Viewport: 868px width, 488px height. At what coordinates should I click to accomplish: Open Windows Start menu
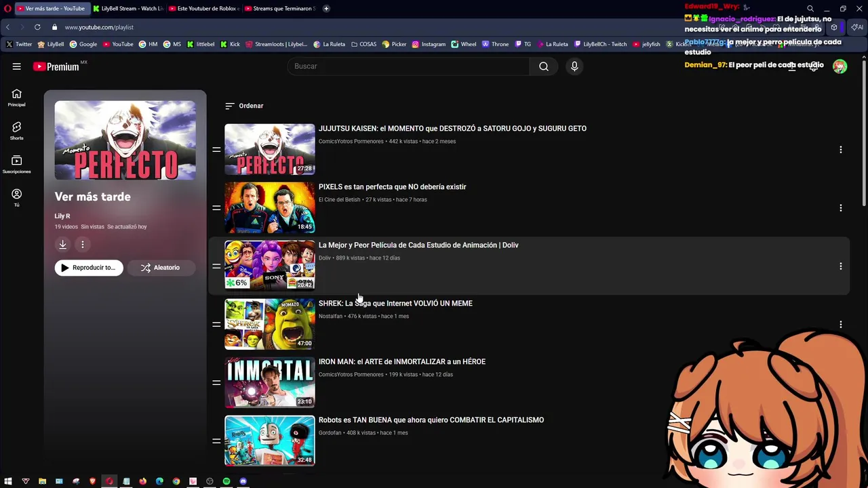8,481
